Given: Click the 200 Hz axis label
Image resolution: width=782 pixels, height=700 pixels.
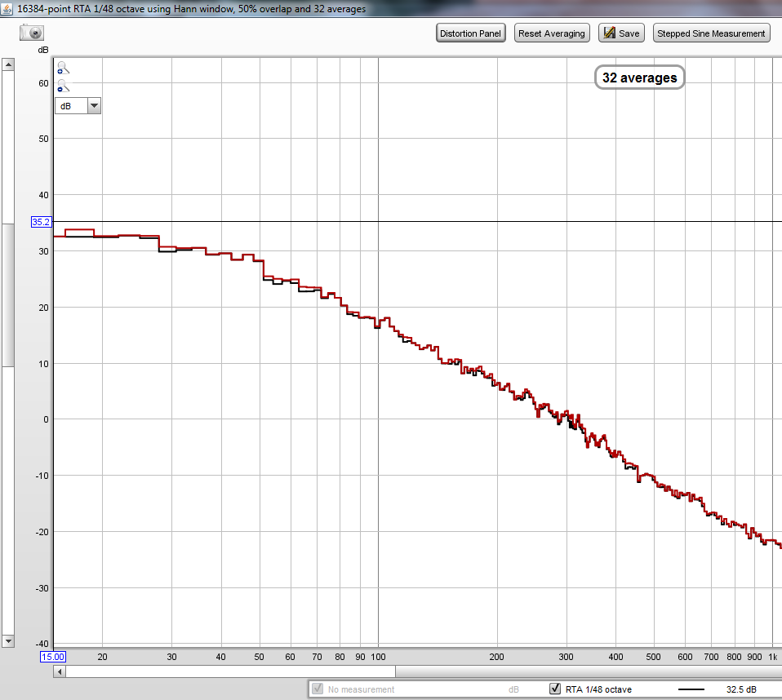Looking at the screenshot, I should coord(497,657).
